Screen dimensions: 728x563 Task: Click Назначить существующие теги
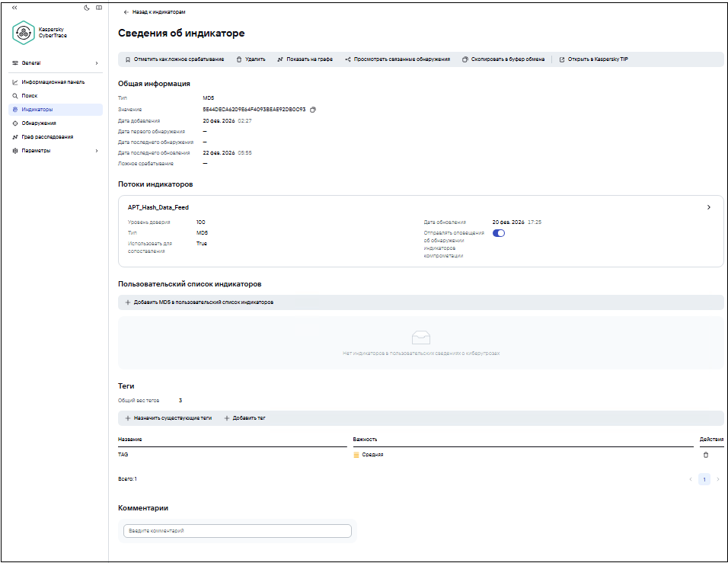coord(168,418)
